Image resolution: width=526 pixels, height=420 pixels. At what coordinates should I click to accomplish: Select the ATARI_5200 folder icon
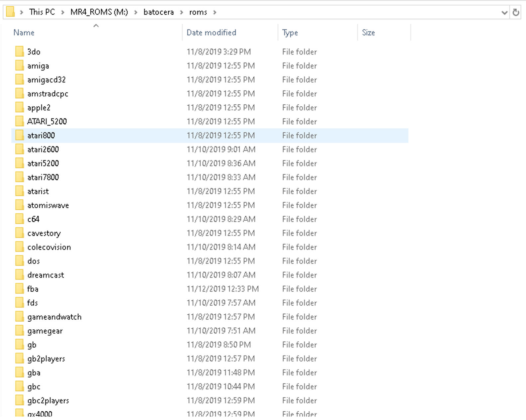point(20,122)
